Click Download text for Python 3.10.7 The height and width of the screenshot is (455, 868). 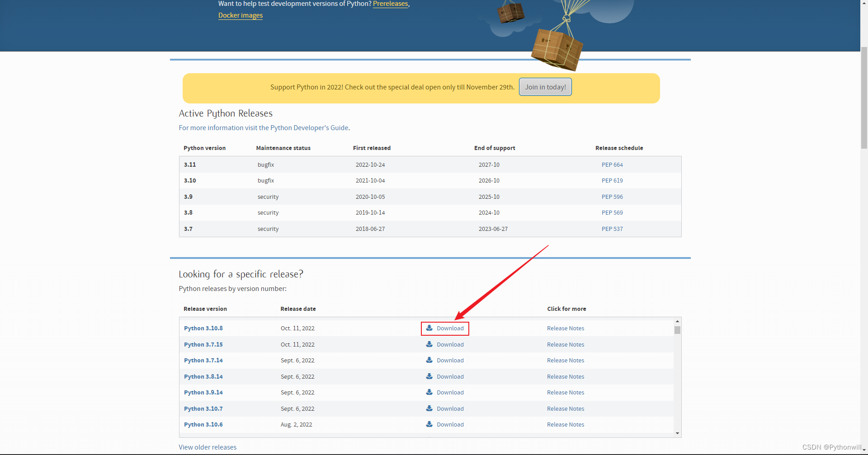(x=450, y=409)
